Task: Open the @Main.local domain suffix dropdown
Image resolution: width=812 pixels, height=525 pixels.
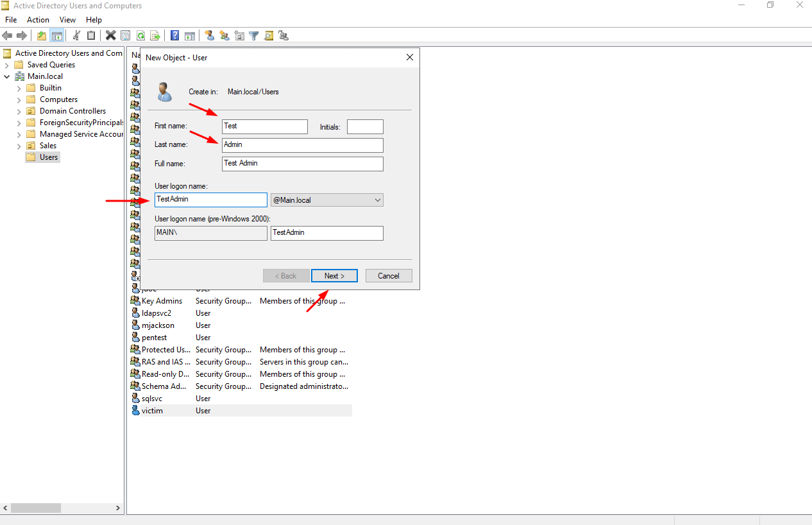Action: pos(326,200)
